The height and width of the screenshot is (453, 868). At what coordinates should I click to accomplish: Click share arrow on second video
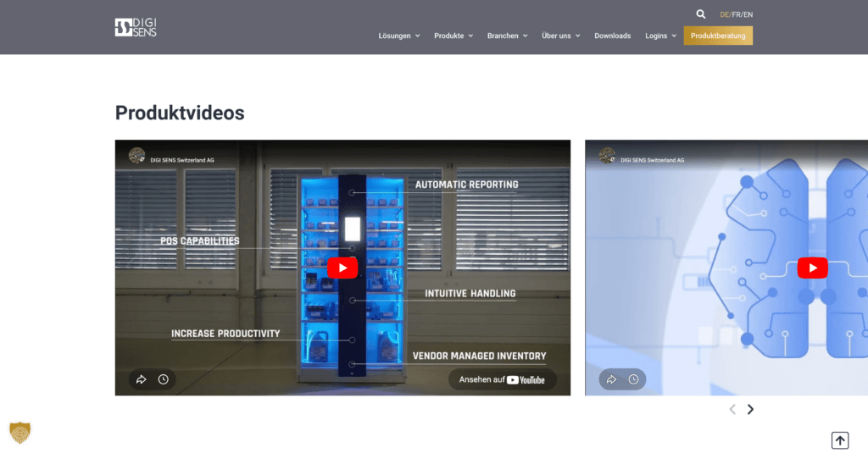(611, 379)
